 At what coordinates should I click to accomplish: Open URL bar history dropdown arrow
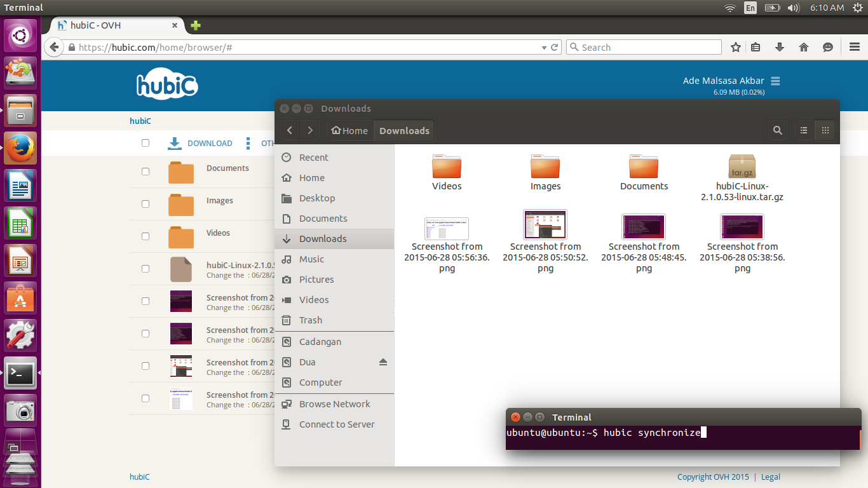coord(544,48)
